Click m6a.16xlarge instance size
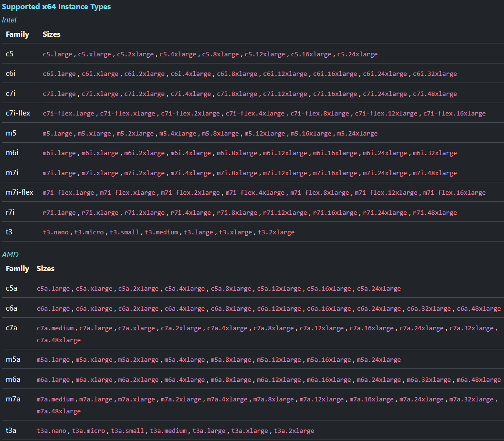The height and width of the screenshot is (441, 504). pyautogui.click(x=329, y=379)
